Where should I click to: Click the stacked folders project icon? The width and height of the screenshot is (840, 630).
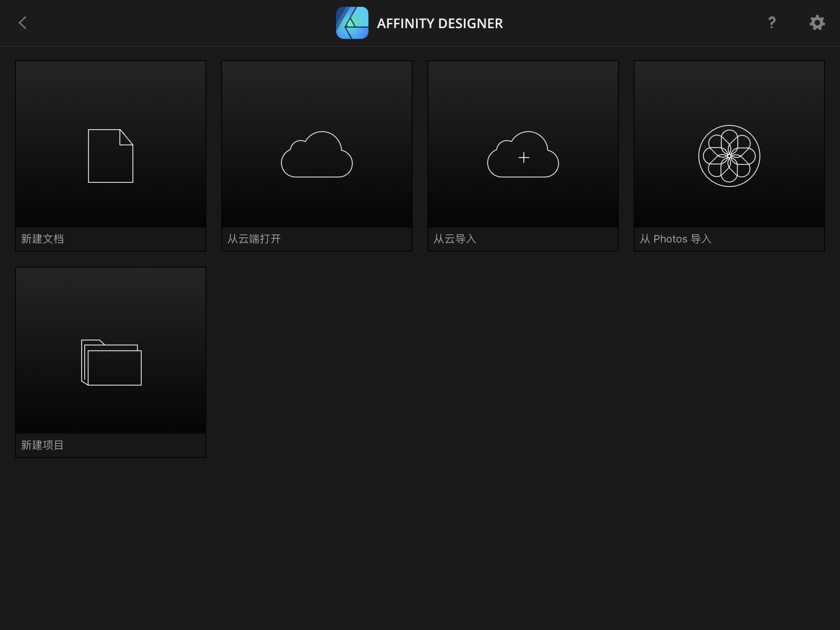click(111, 363)
